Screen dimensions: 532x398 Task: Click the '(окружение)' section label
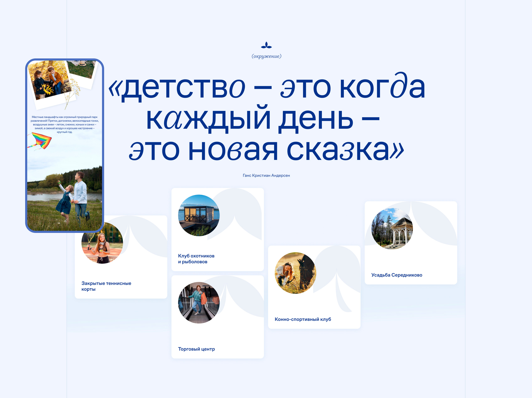[x=266, y=56]
